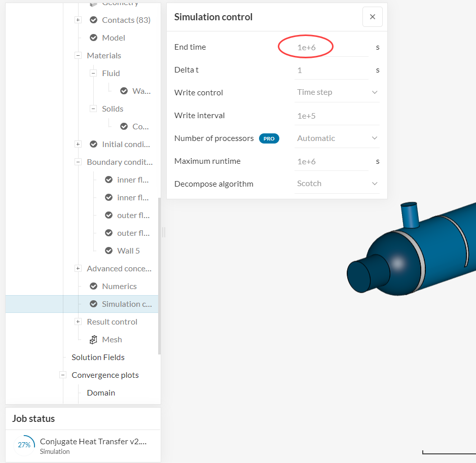
Task: Click the checkmark icon next to Wall 5
Action: coord(108,251)
